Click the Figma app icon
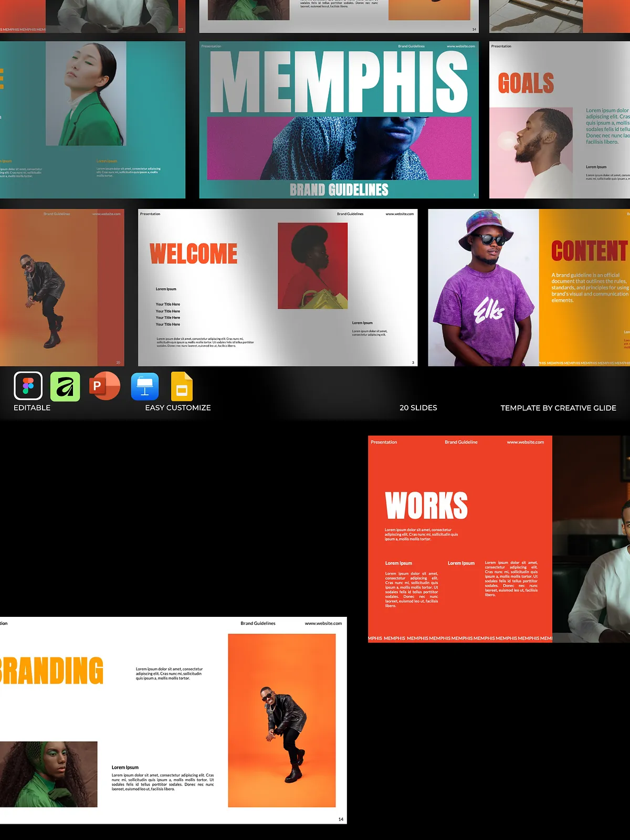630x840 pixels. [x=28, y=386]
